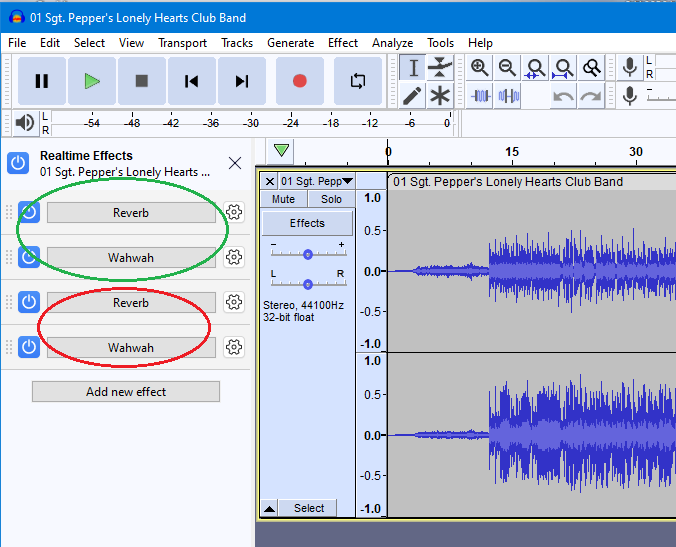676x547 pixels.
Task: Click the playback level meter
Action: 250,123
